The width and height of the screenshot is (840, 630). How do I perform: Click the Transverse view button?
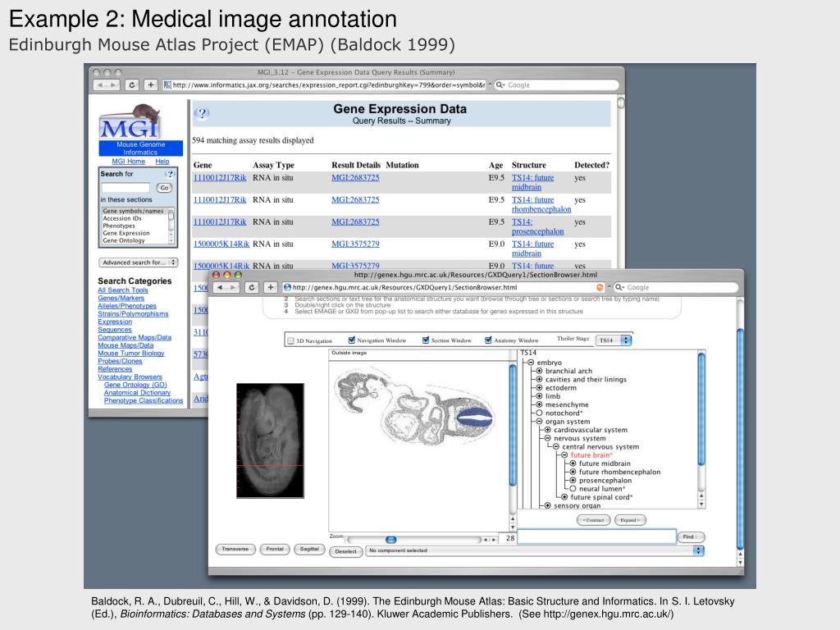[235, 549]
